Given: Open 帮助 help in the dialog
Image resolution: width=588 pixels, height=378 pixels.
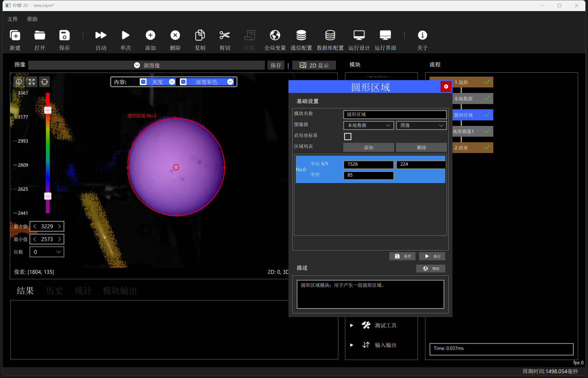Looking at the screenshot, I should pos(431,268).
